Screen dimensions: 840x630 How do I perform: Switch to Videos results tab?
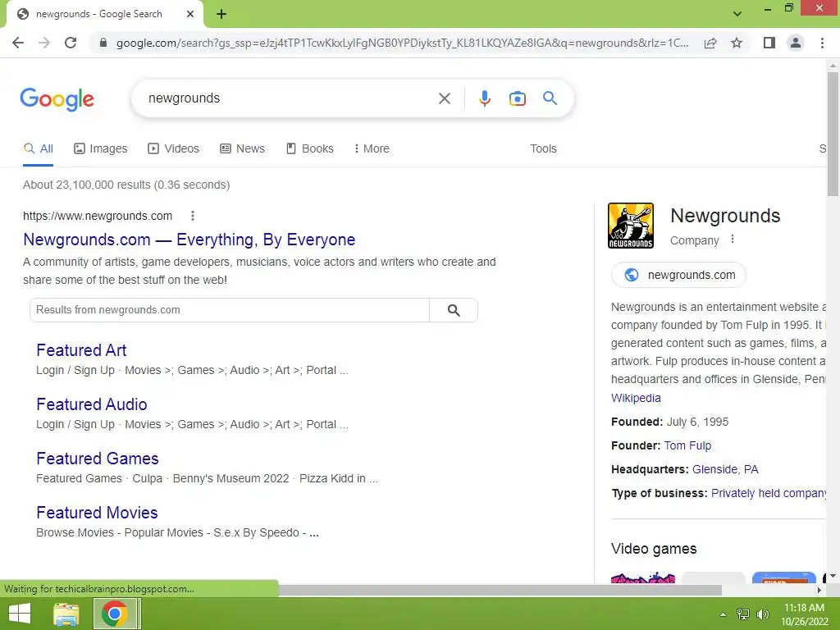point(174,149)
